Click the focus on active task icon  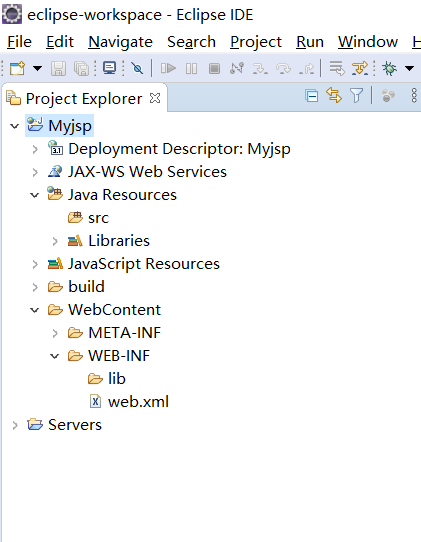tap(389, 95)
